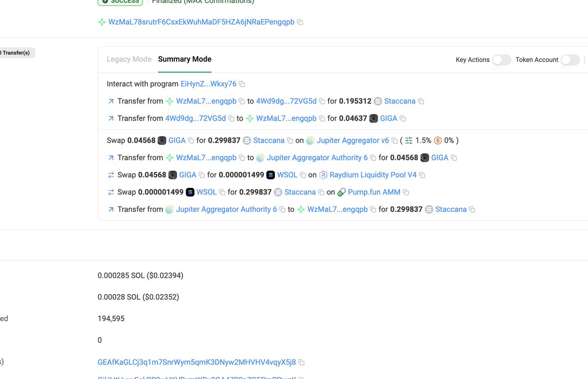The image size is (588, 379).
Task: Copy Jupiter Aggregator Authority 6 in final transfer row
Action: tap(282, 209)
